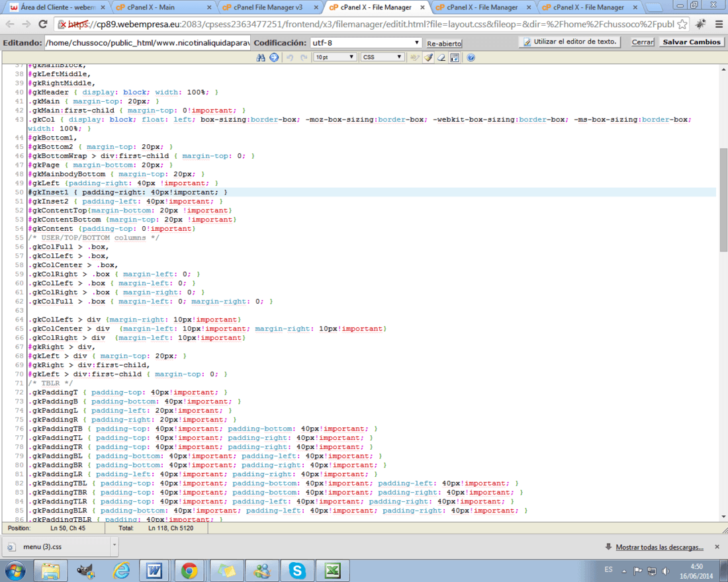
Task: Toggle word wrap icon in editor toolbar
Action: (455, 58)
